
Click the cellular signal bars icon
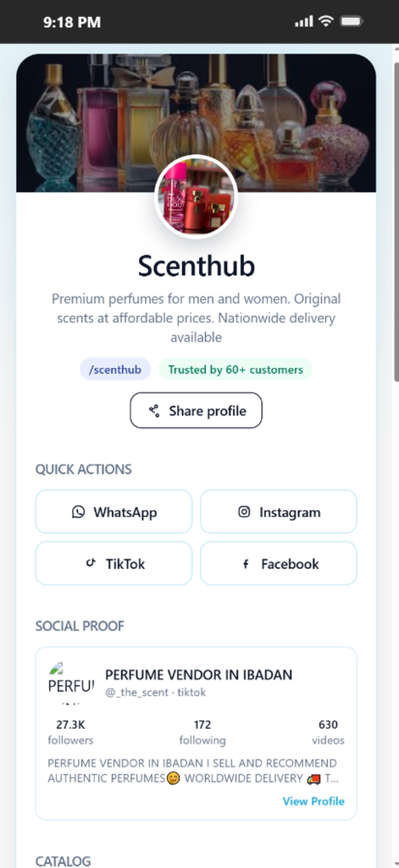point(304,22)
